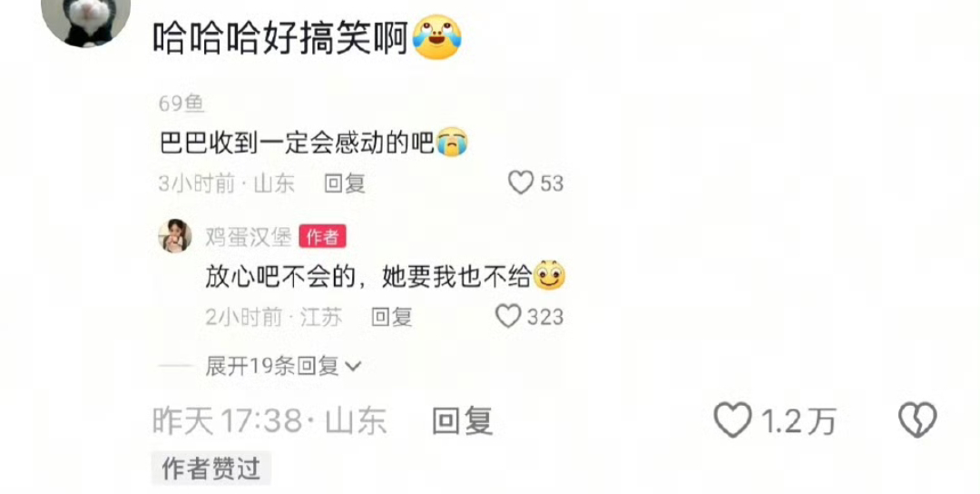Open the cat avatar profile picture
This screenshot has height=494, width=980.
pyautogui.click(x=85, y=22)
